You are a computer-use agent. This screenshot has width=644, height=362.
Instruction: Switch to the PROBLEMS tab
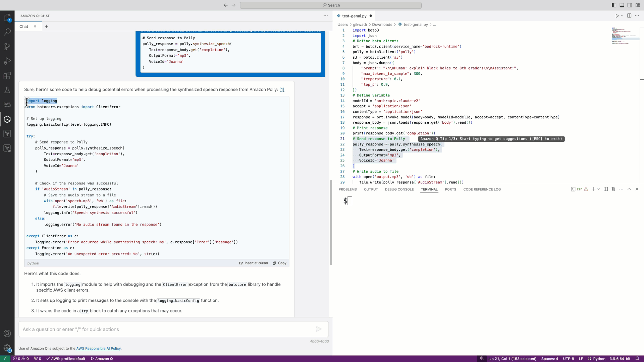click(347, 189)
